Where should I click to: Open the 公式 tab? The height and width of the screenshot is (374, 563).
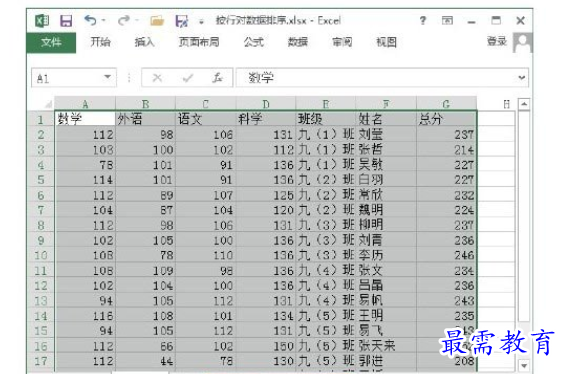[x=253, y=42]
